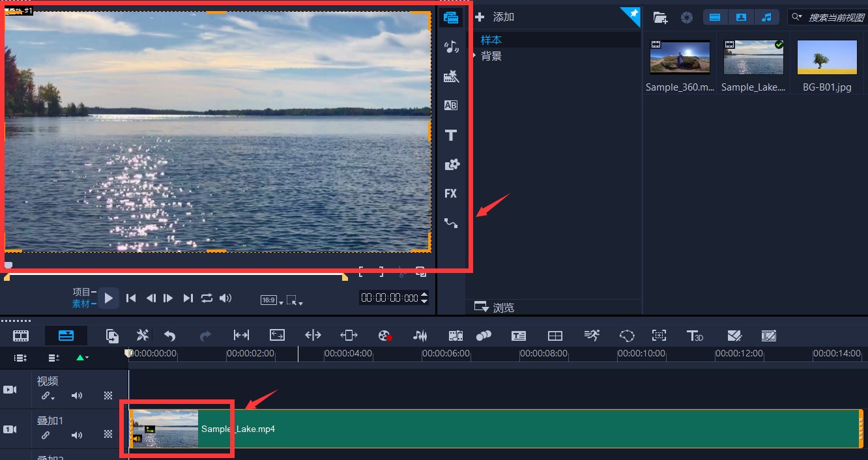Step back one frame
Viewport: 868px width, 460px height.
click(x=151, y=298)
